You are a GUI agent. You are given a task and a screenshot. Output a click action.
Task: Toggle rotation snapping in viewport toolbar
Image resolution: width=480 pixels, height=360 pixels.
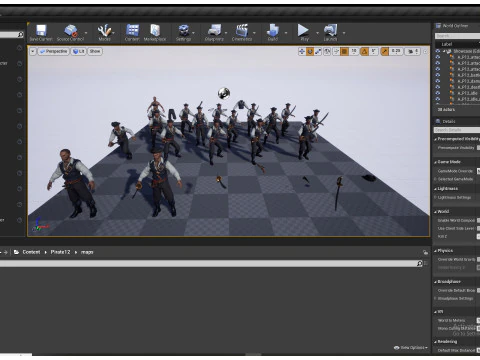(364, 51)
